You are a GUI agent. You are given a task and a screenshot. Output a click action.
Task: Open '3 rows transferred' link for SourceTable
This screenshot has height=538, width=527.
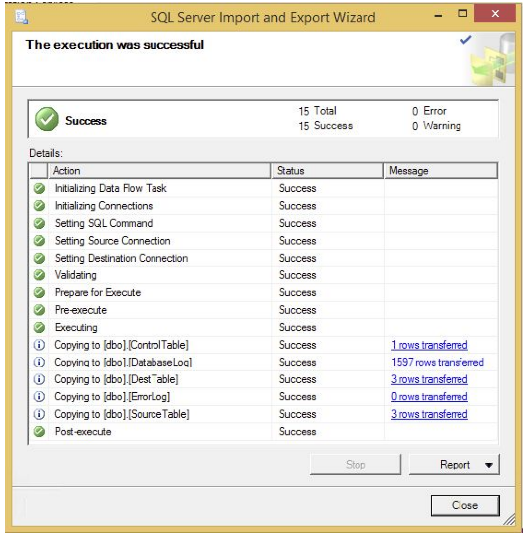pos(429,414)
